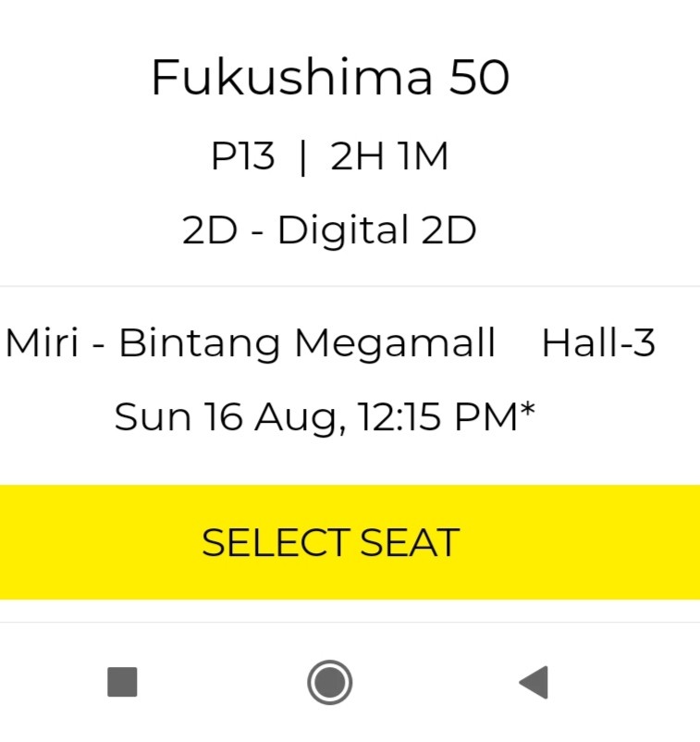Tap the P13 rating label

(242, 157)
